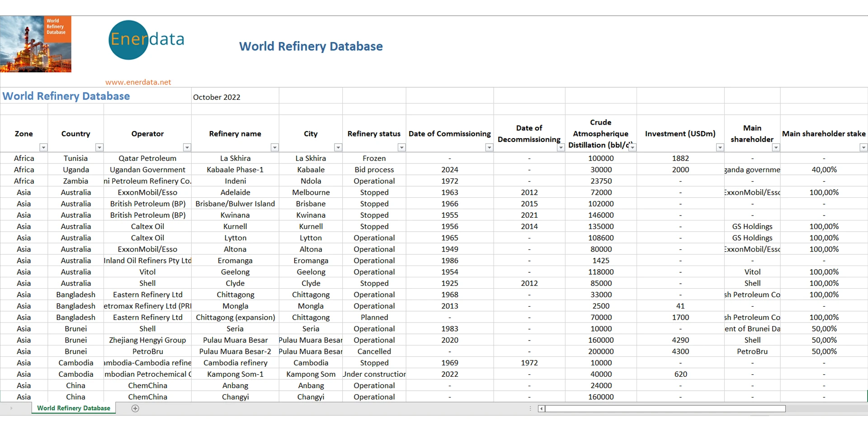This screenshot has width=868, height=430.
Task: Select the Bid process status cell
Action: (x=374, y=170)
